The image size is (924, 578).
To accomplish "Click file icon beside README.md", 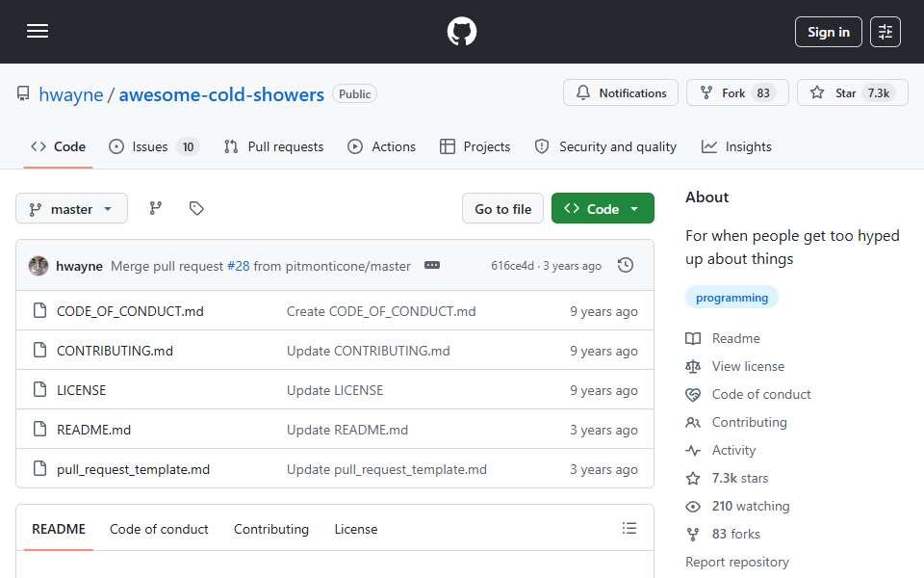I will 40,429.
